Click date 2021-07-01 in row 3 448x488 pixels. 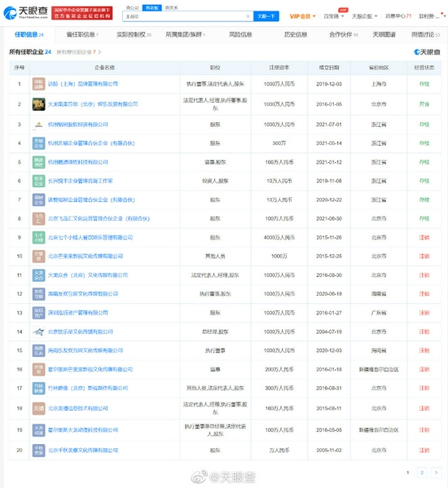[x=329, y=125]
